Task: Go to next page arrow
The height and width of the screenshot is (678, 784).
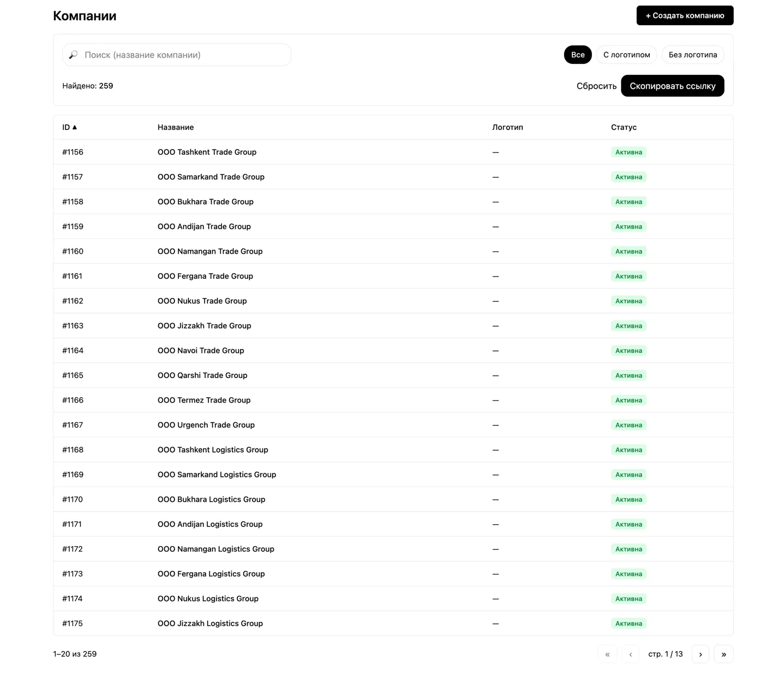Action: click(x=700, y=654)
